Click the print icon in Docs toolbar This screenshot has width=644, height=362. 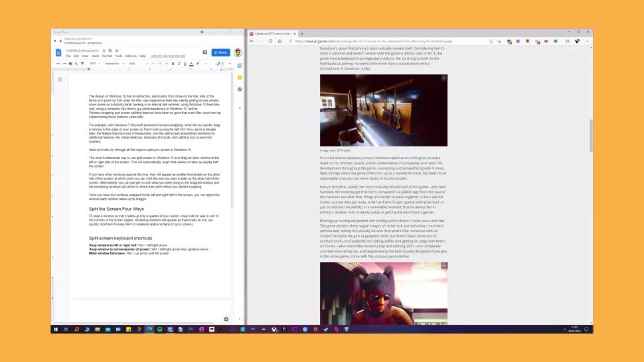click(x=72, y=64)
